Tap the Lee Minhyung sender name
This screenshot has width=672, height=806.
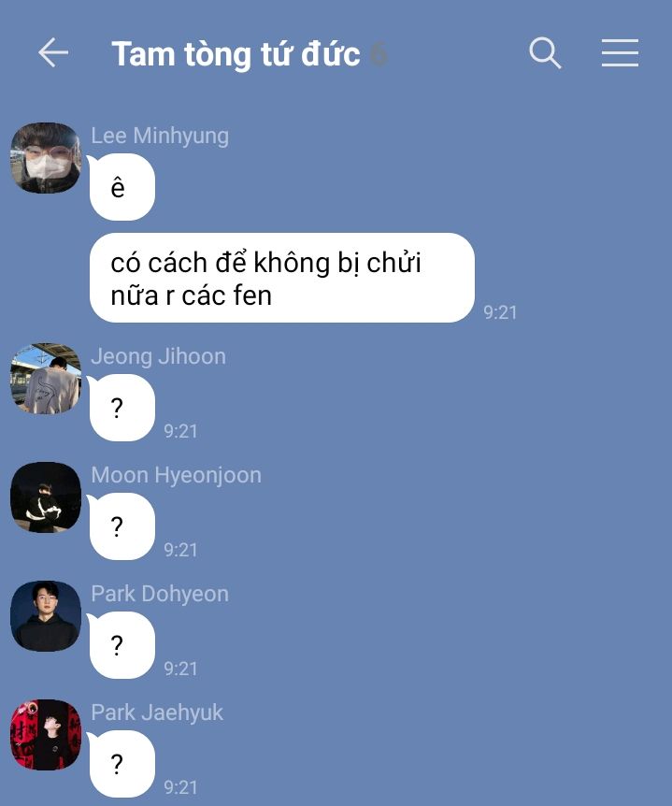[160, 137]
